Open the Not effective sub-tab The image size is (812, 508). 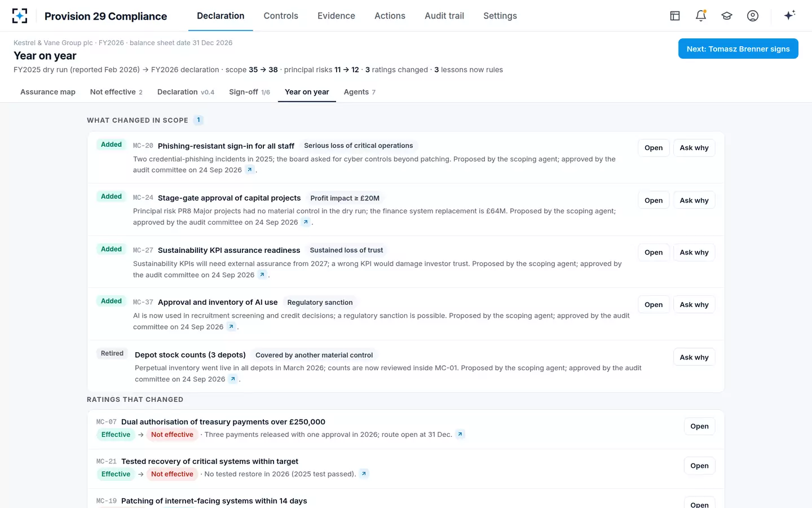click(x=116, y=92)
